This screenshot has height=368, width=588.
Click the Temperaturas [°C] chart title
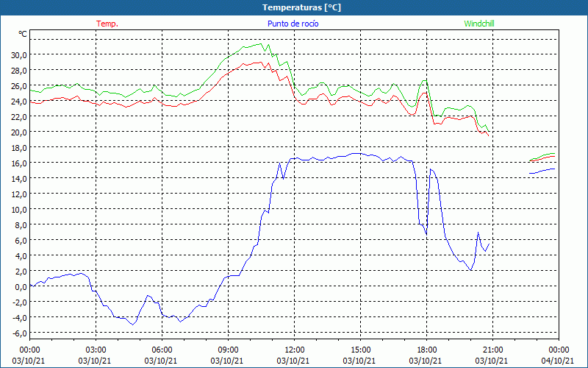tap(301, 7)
